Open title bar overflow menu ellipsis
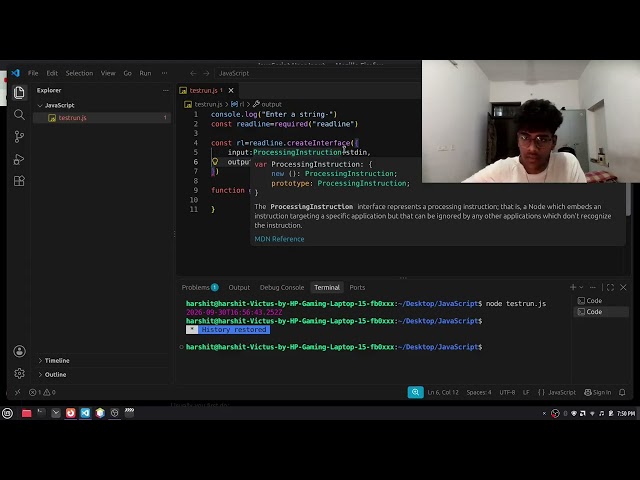 164,73
